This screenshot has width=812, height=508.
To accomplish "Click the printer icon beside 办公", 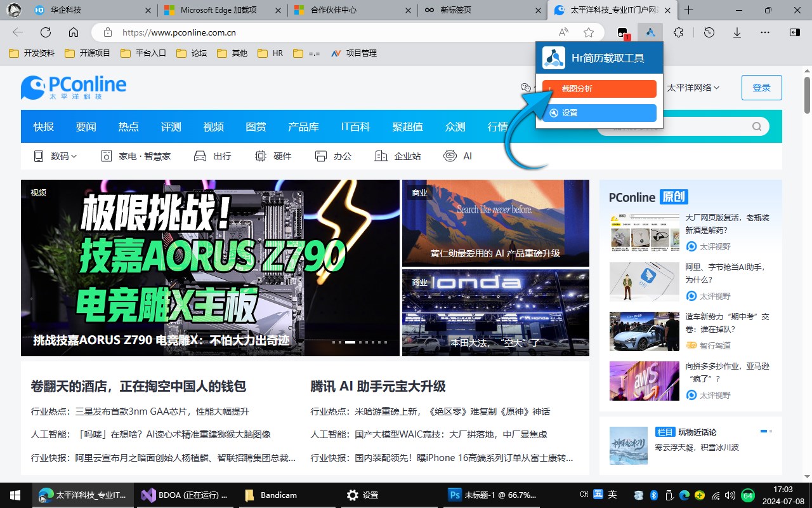I will 320,156.
